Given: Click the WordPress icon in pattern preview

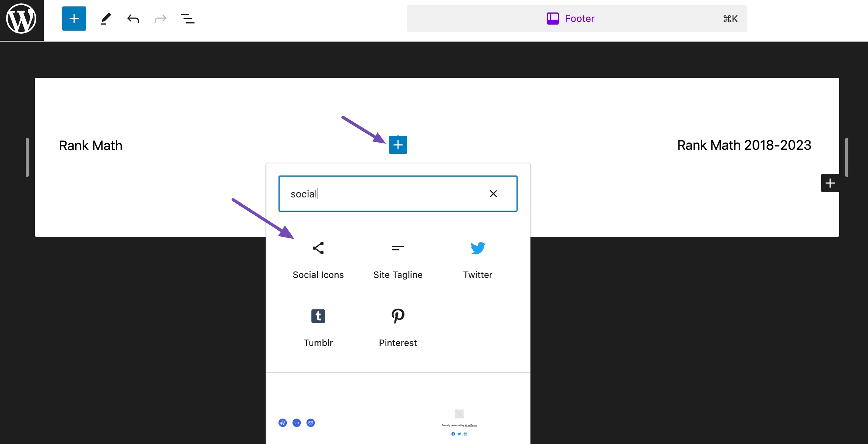Looking at the screenshot, I should tap(283, 423).
